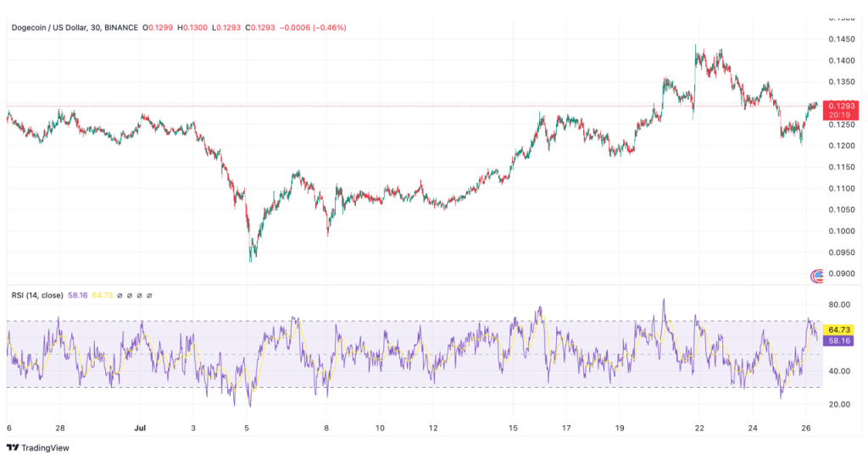Click the 40.00 RSI scale label
868x459 pixels.
[839, 371]
